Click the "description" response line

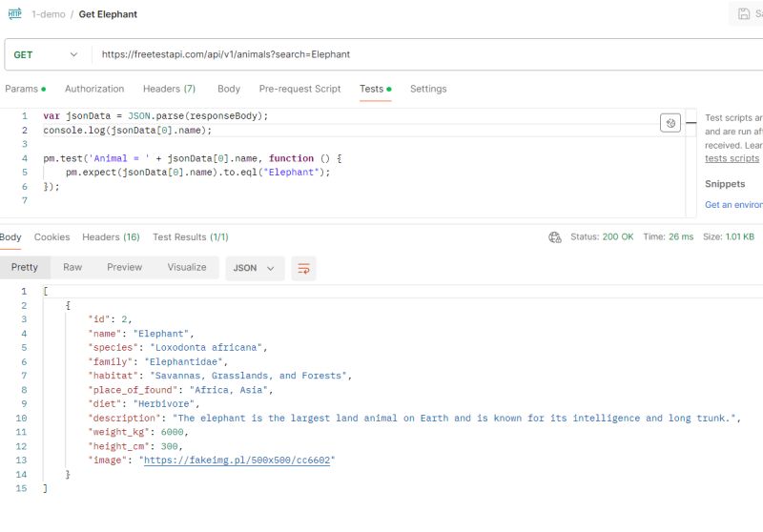(414, 419)
